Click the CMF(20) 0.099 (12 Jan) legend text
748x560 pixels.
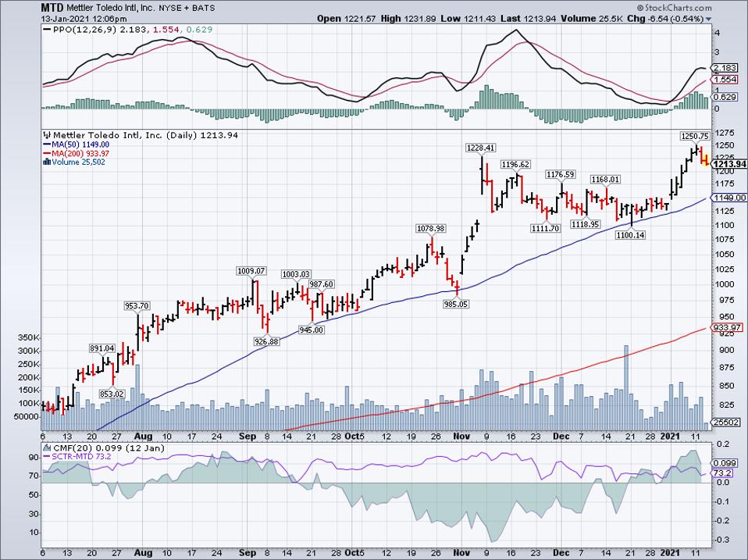[109, 448]
